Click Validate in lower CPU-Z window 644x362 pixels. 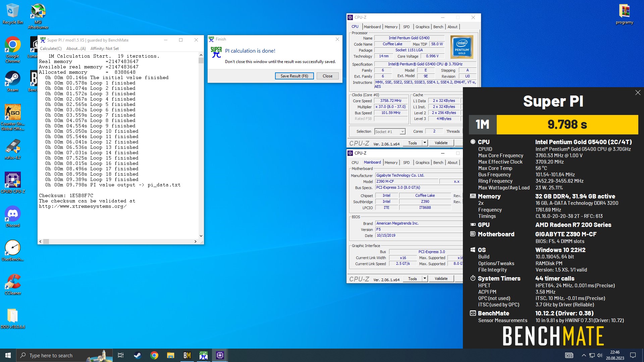441,279
